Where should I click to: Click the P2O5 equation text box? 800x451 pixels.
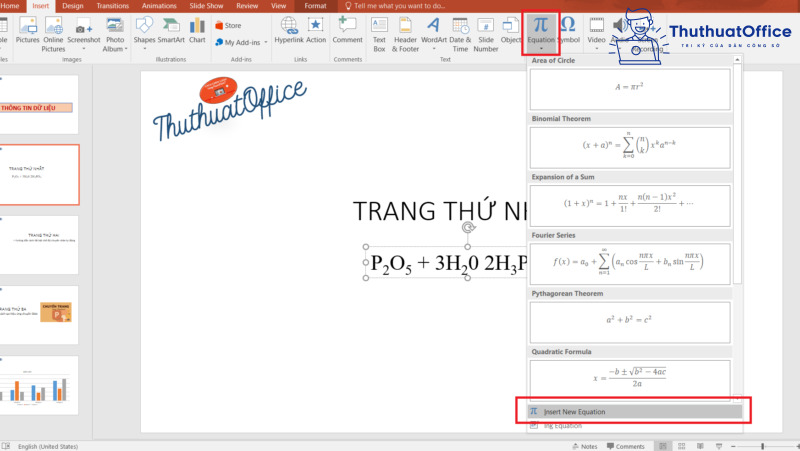(446, 263)
